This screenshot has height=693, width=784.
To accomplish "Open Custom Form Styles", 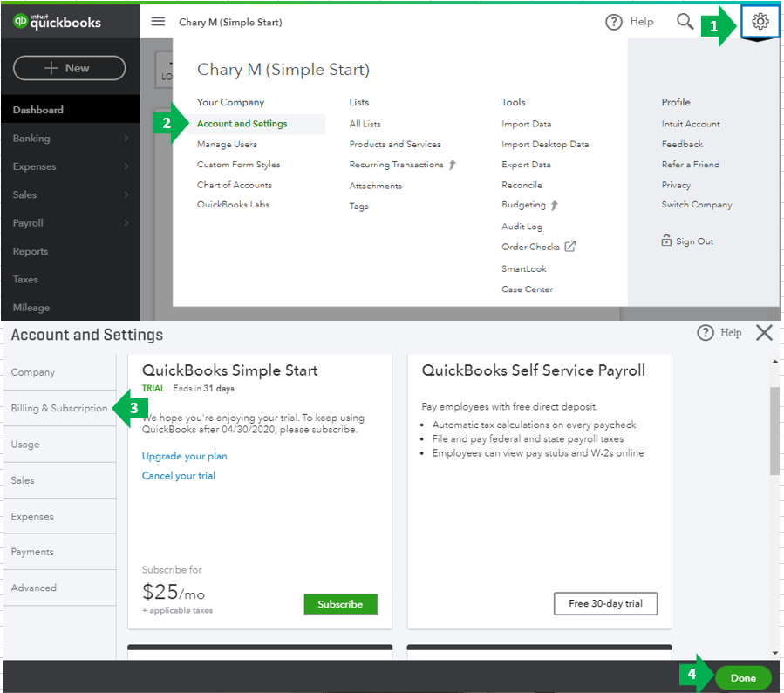I will pyautogui.click(x=238, y=165).
